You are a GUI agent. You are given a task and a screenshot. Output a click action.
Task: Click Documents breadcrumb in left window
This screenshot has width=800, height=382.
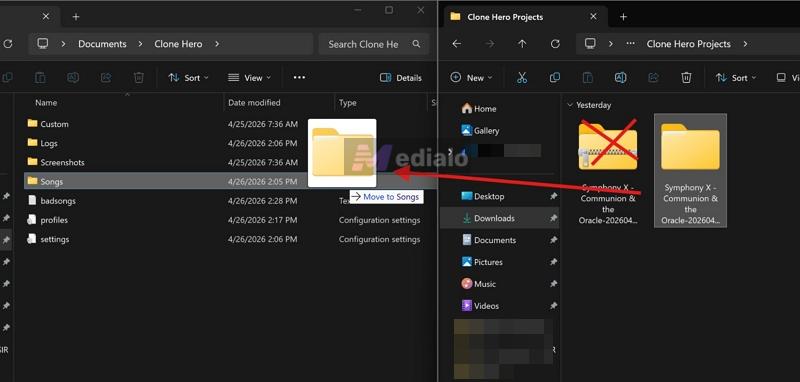[102, 44]
